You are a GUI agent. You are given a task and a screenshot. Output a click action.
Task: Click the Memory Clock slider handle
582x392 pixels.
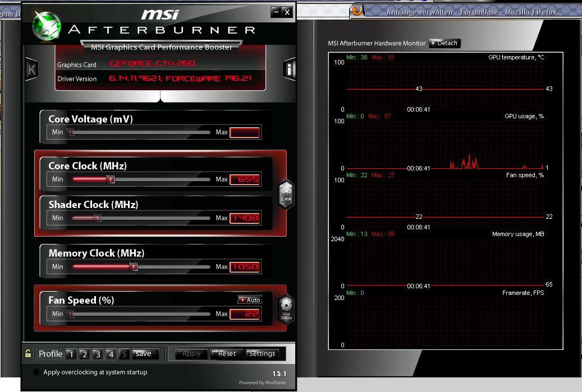134,266
